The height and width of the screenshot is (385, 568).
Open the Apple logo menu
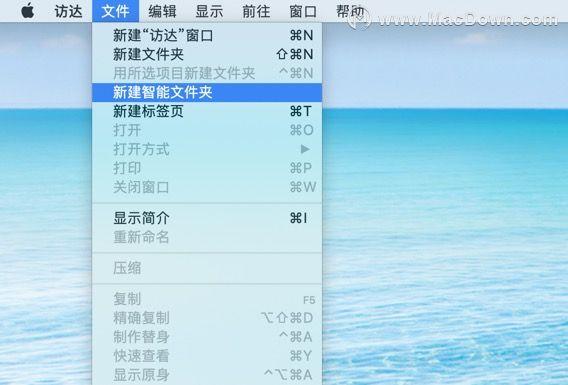pos(28,11)
